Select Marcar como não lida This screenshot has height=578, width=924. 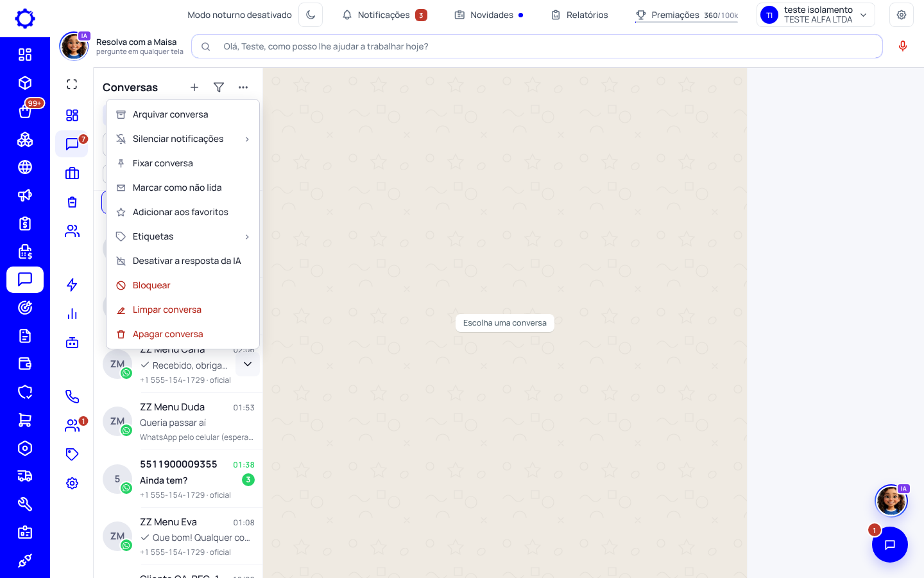(x=183, y=188)
